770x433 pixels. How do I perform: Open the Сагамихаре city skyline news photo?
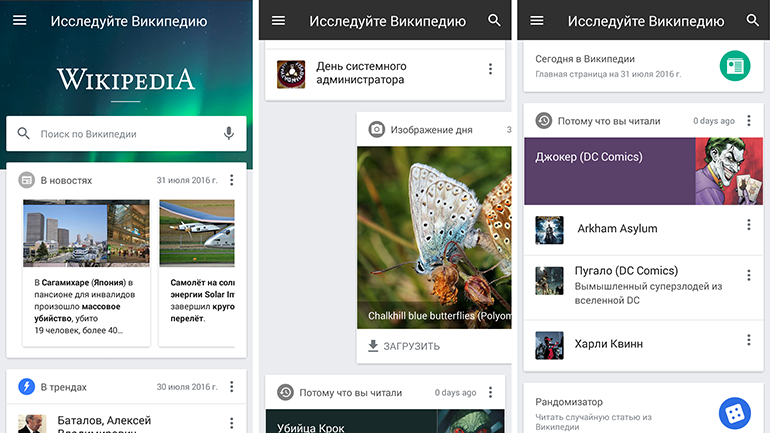click(86, 233)
